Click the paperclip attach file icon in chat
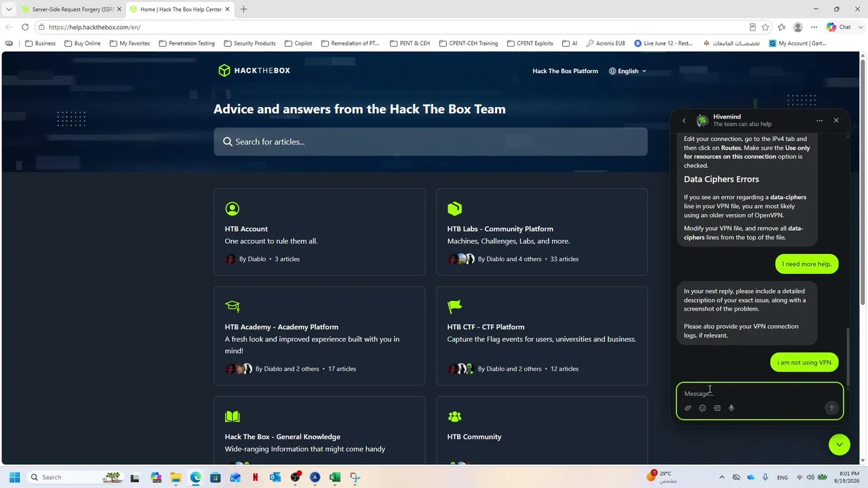This screenshot has height=488, width=868. pyautogui.click(x=688, y=408)
